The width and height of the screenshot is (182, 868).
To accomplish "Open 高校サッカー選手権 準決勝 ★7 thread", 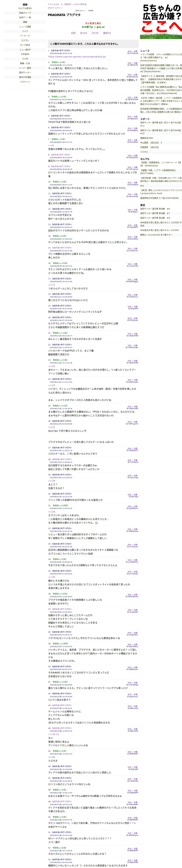I will [x=155, y=213].
